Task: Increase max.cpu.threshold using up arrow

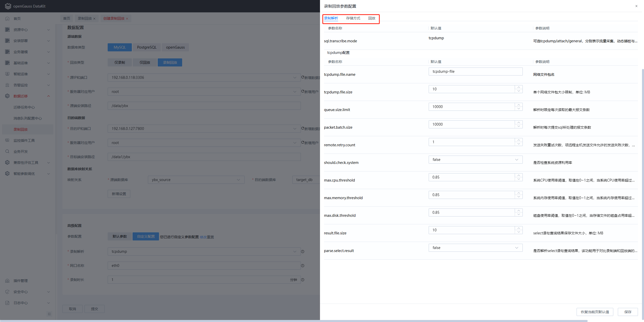Action: coord(518,175)
